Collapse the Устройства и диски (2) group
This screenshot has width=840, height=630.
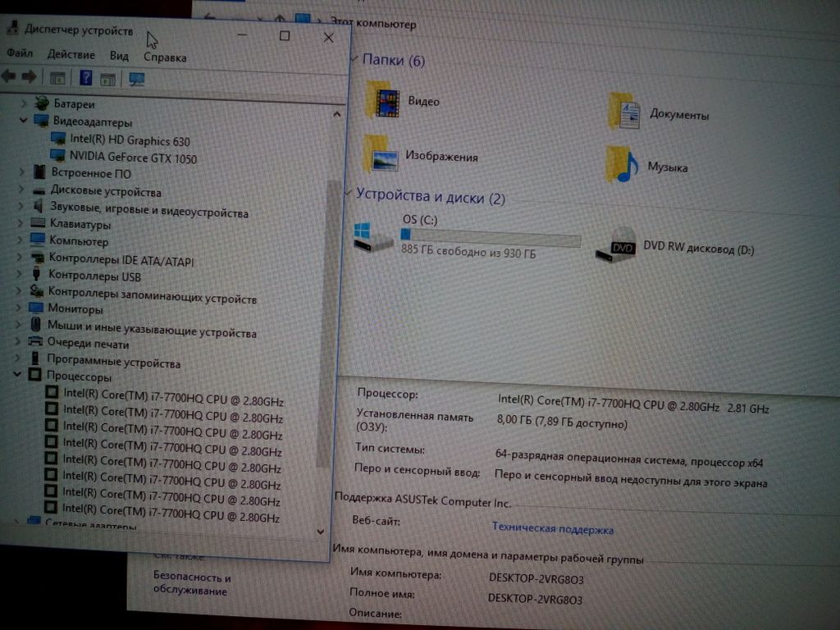(x=349, y=192)
